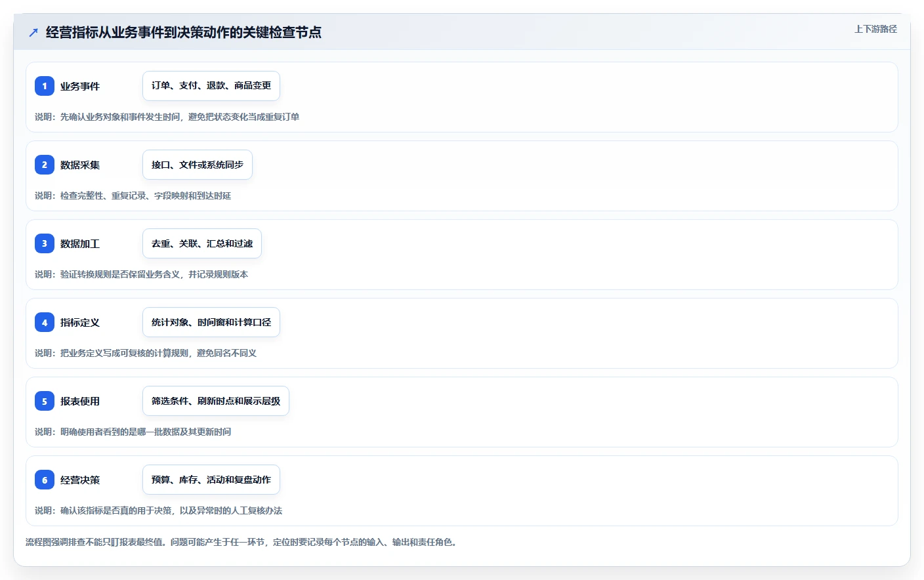The height and width of the screenshot is (580, 924).
Task: Click the number 4 step badge
Action: click(45, 322)
